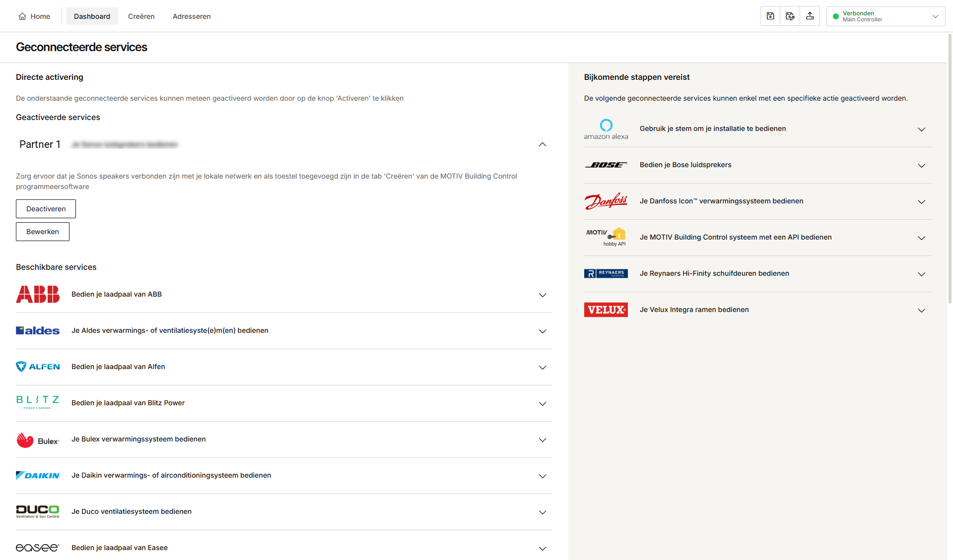Expand the Blitz Power laadpaal chevron
953x560 pixels.
543,404
